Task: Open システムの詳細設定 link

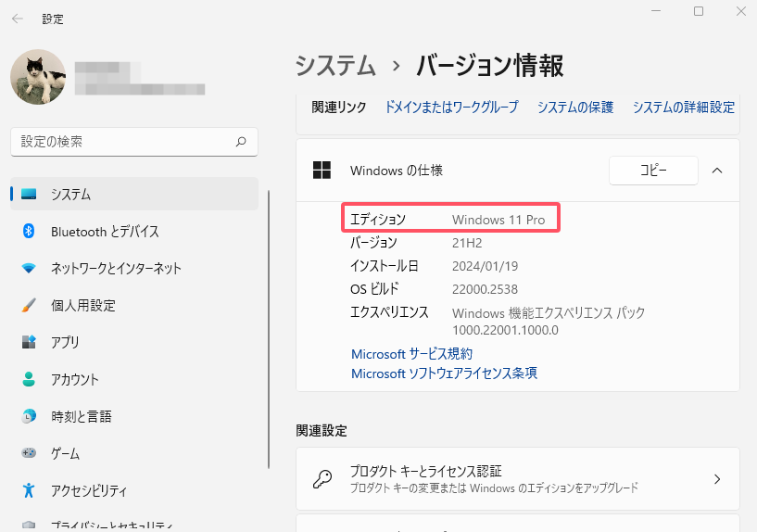Action: pos(684,107)
